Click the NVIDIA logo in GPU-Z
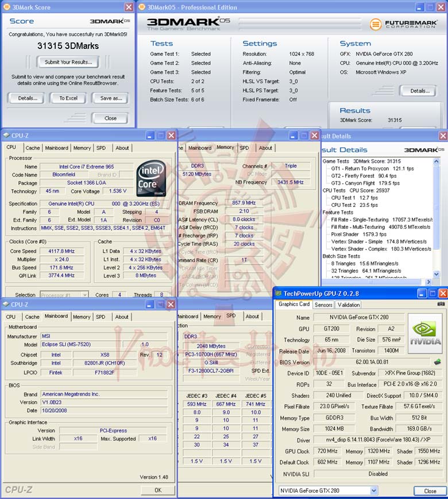Screen dimensions: 448x499 point(425,333)
